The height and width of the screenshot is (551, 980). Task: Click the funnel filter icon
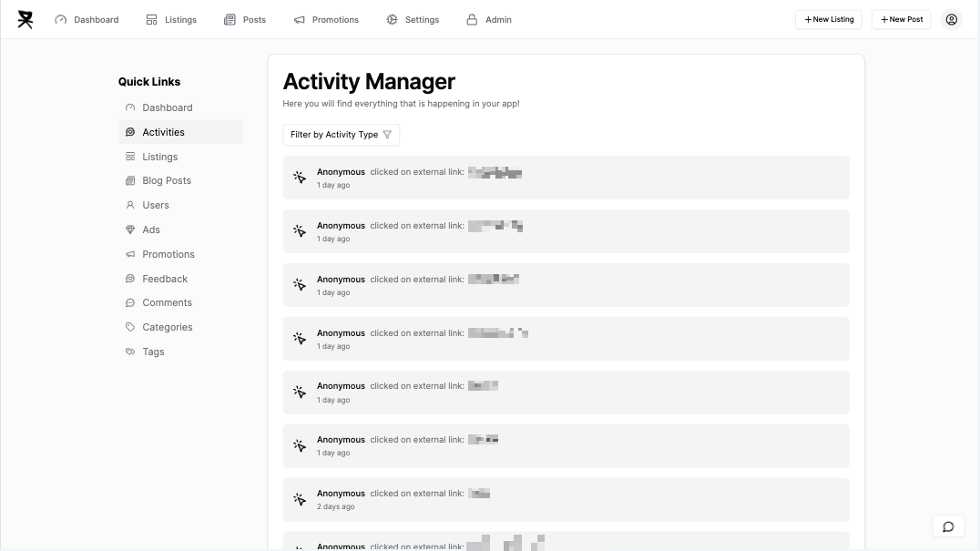pos(387,134)
